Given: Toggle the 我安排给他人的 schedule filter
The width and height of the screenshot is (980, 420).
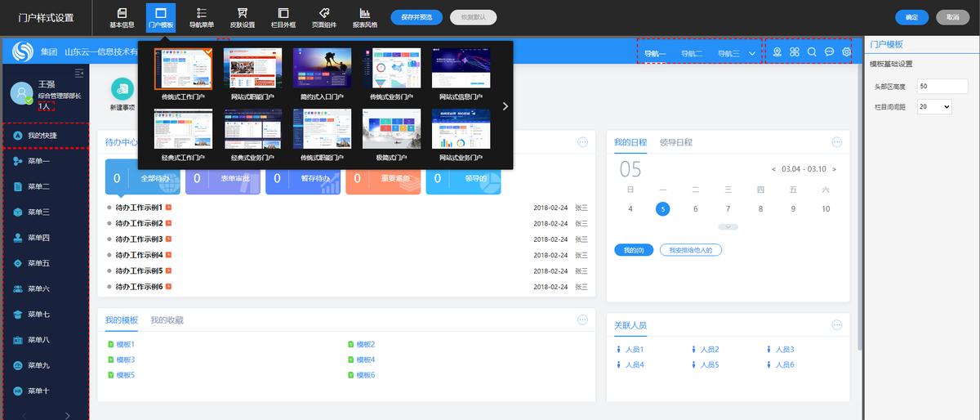Looking at the screenshot, I should point(690,250).
